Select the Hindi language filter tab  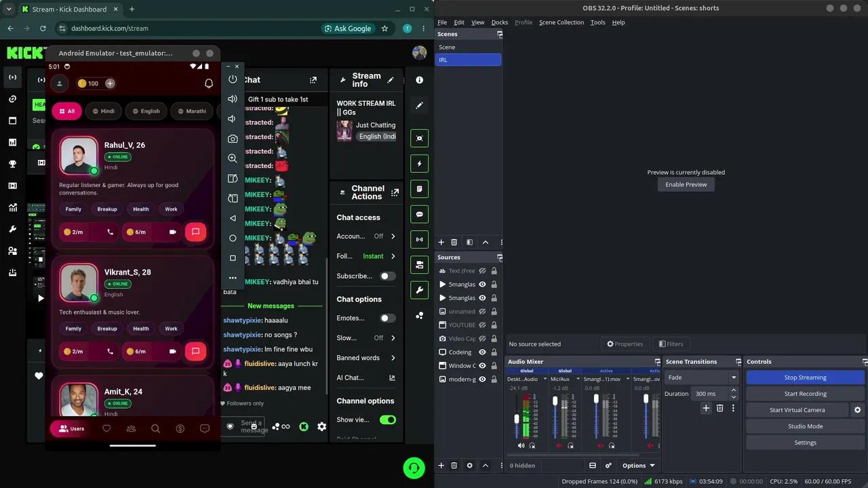[x=103, y=111]
